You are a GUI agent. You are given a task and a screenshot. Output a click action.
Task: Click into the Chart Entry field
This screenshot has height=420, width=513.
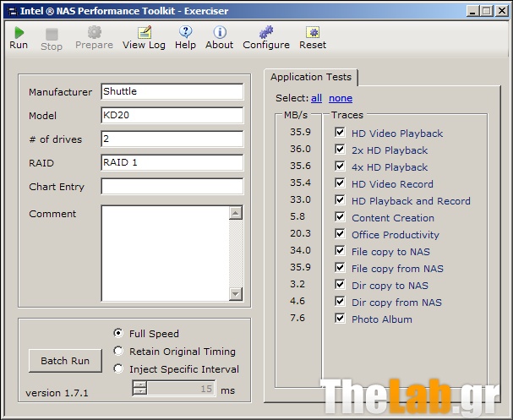[x=172, y=187]
